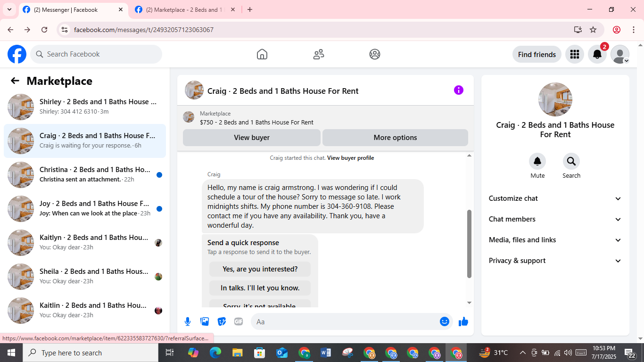This screenshot has height=362, width=644.
Task: Send a voice clip with microphone icon
Action: pos(188,321)
